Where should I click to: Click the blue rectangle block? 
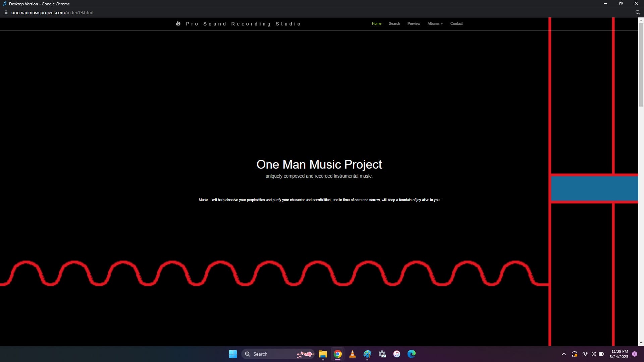[594, 188]
